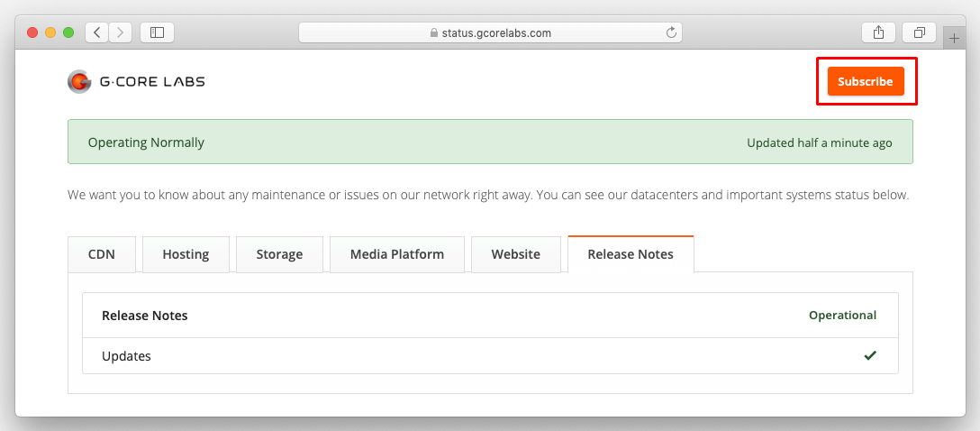
Task: Open the Hosting tab
Action: pyautogui.click(x=186, y=254)
